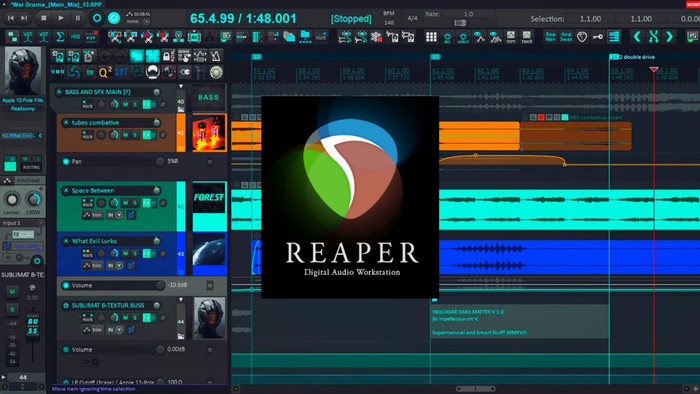This screenshot has height=394, width=700.
Task: Collapse the BASS AND SFX MAIN folder arrow
Action: pyautogui.click(x=181, y=86)
